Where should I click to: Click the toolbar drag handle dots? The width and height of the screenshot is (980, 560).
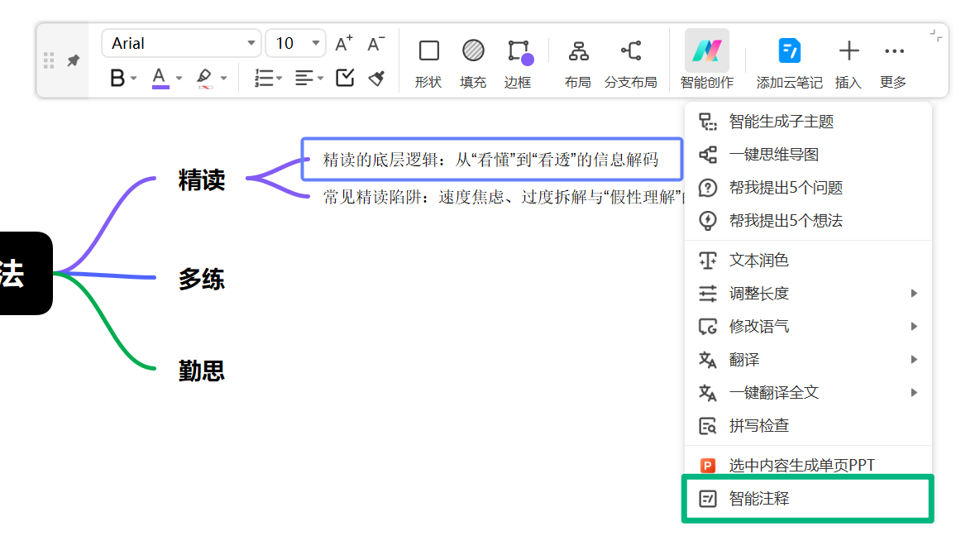pos(49,60)
